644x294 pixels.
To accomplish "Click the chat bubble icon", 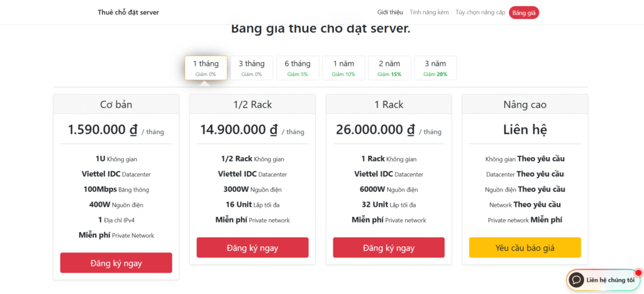I will coord(576,280).
